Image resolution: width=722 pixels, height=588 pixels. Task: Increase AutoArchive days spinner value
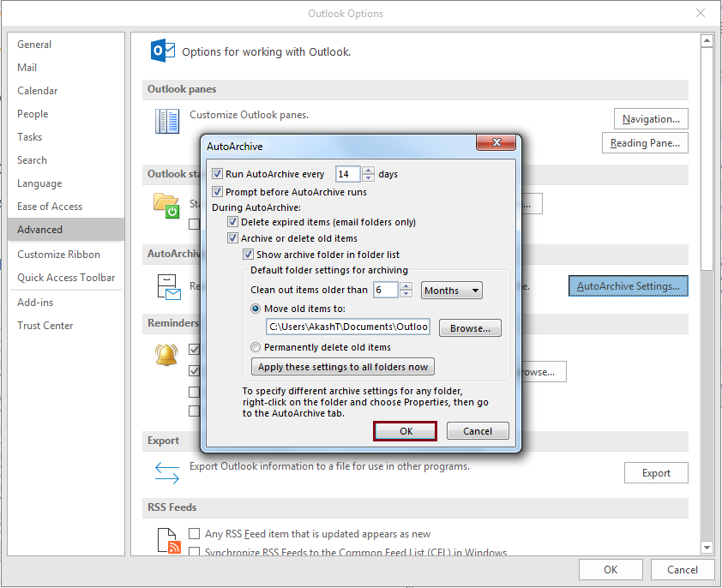(x=369, y=170)
